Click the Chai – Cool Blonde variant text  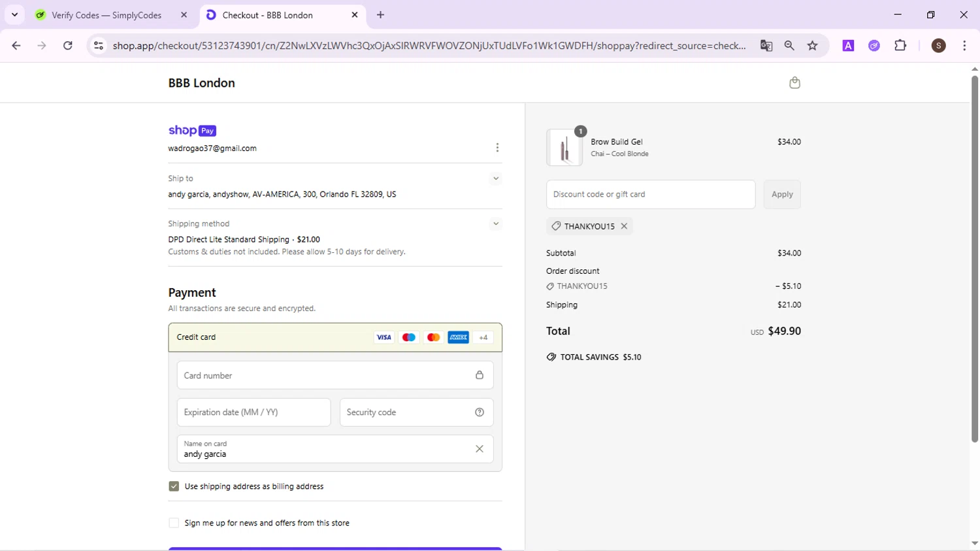[619, 154]
